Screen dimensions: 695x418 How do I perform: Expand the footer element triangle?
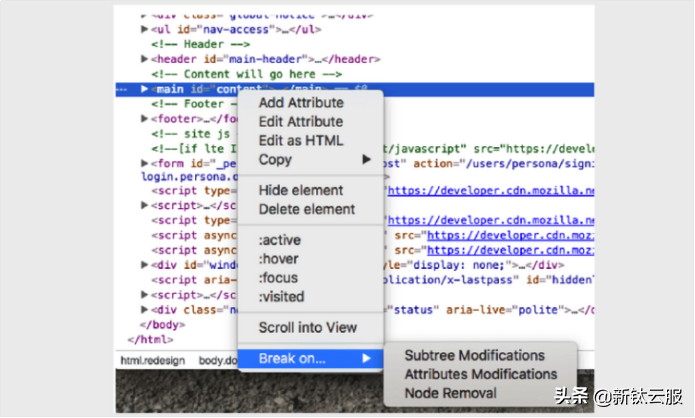point(144,119)
